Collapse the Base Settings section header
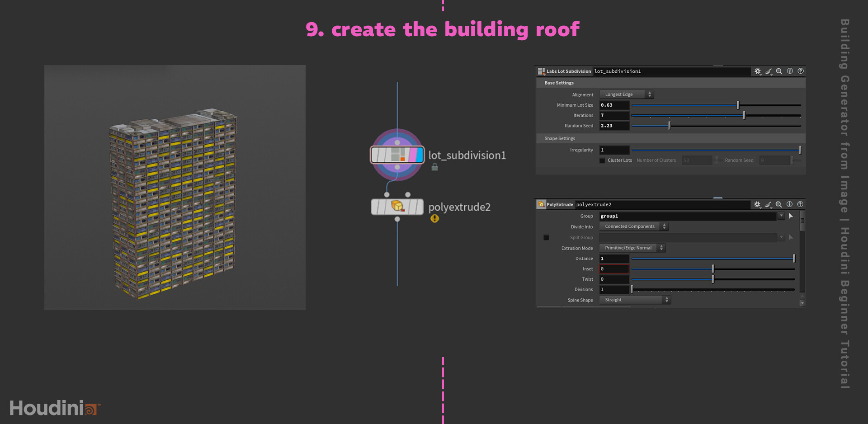Screen dimensions: 868x424 pos(559,83)
